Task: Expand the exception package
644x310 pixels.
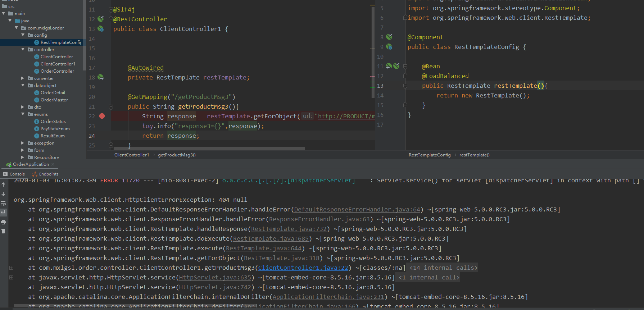Action: click(x=23, y=143)
